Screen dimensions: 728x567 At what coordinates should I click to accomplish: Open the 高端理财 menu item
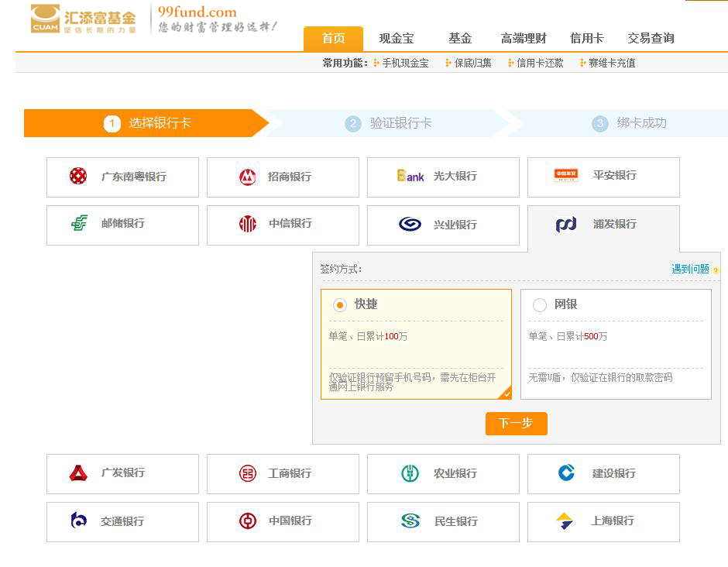point(524,38)
